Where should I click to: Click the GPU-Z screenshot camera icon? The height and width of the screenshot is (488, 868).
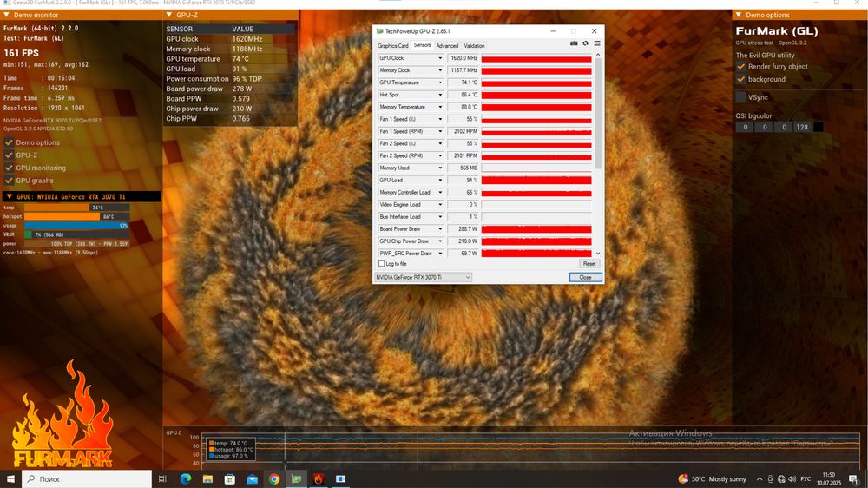(x=574, y=43)
